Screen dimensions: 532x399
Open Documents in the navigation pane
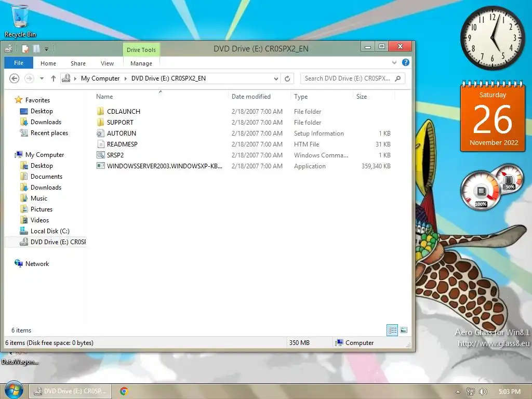tap(46, 177)
